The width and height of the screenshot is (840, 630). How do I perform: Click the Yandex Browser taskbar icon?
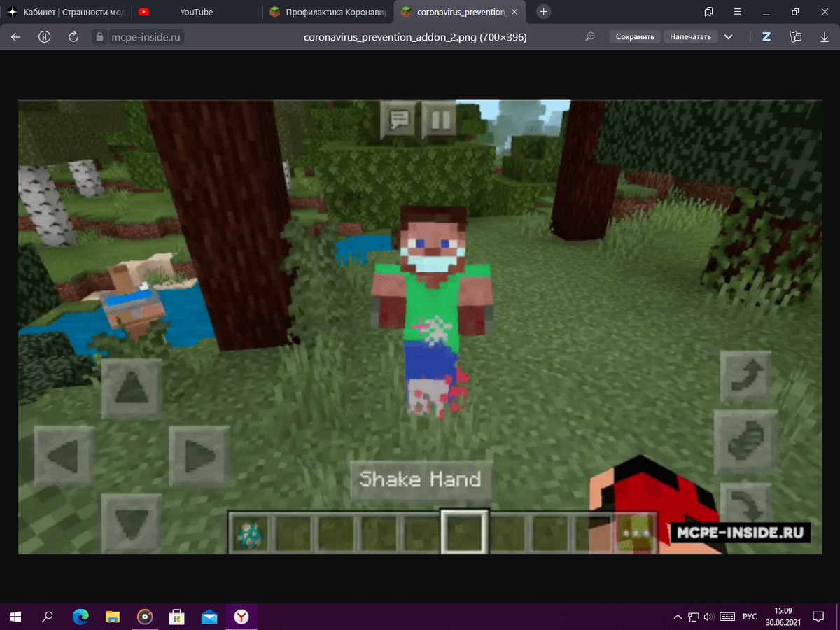pos(241,617)
